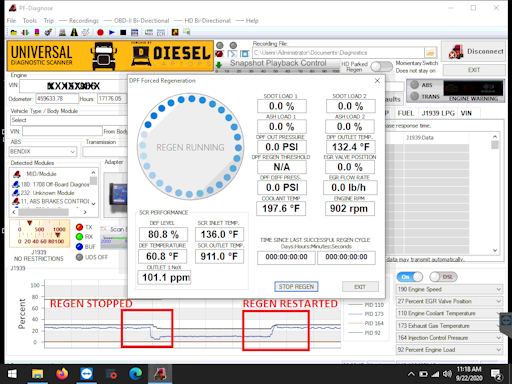Open File Explorer from taskbar
Screen dimensions: 512x384
pos(37,374)
